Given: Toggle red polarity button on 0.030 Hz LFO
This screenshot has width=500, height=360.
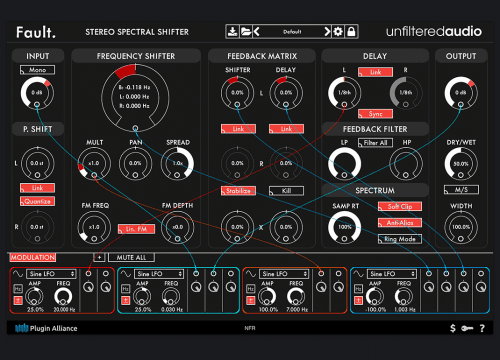Looking at the screenshot, I should pos(126,300).
